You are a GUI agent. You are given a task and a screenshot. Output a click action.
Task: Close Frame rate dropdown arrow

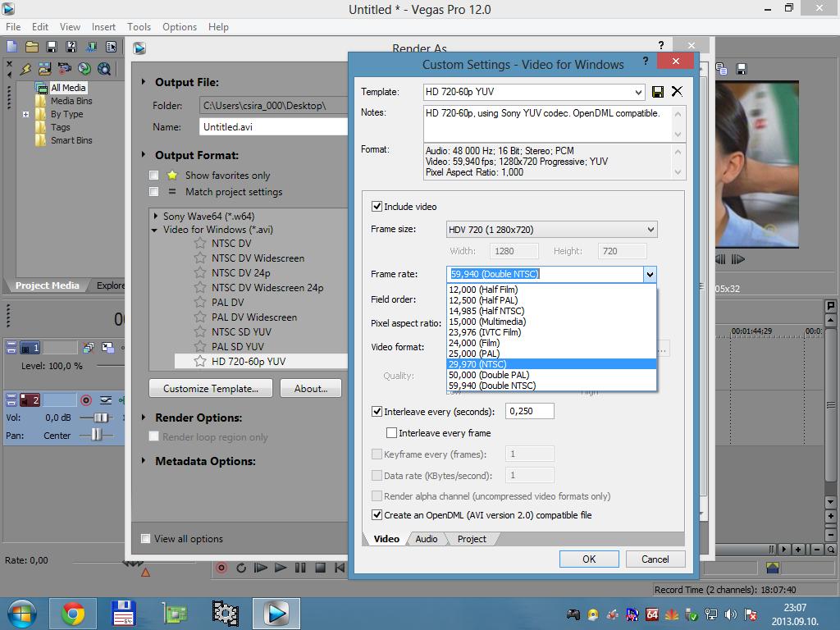pyautogui.click(x=650, y=274)
